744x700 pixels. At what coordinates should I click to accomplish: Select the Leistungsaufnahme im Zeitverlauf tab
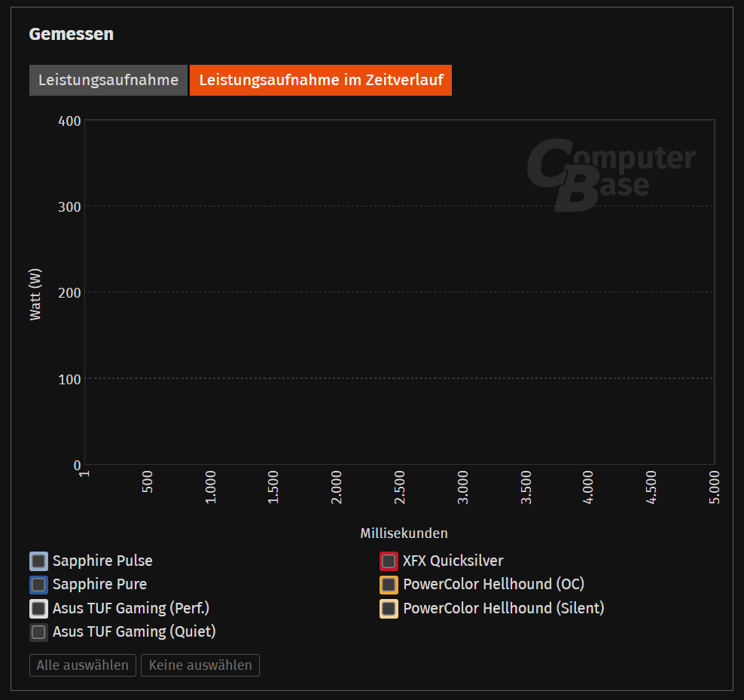click(321, 81)
